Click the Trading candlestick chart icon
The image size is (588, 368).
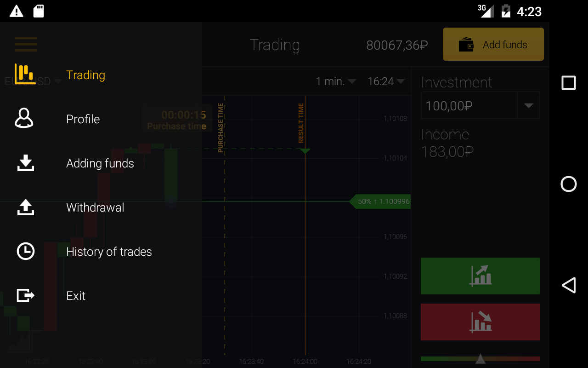pos(25,74)
